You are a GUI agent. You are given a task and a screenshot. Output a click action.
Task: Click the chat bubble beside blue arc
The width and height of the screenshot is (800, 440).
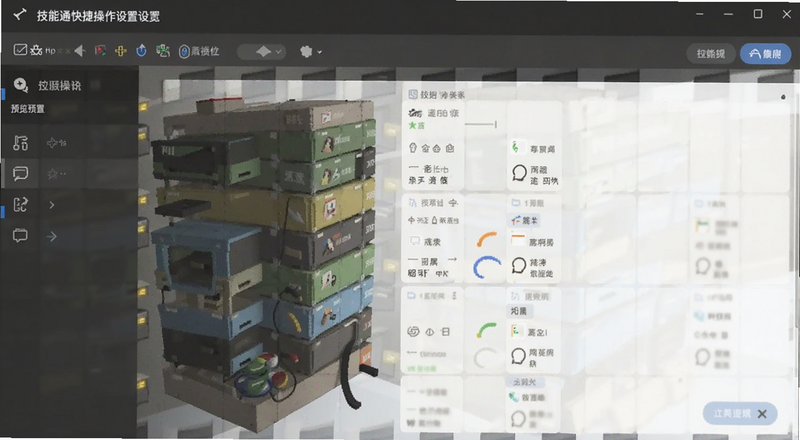coord(519,265)
